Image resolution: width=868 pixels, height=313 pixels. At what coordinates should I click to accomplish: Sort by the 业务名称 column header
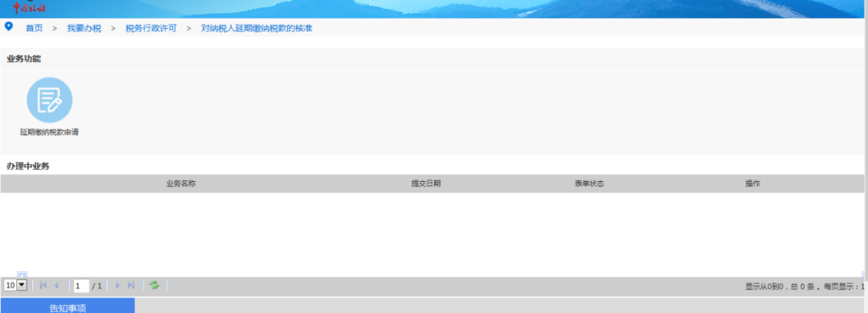pyautogui.click(x=181, y=183)
